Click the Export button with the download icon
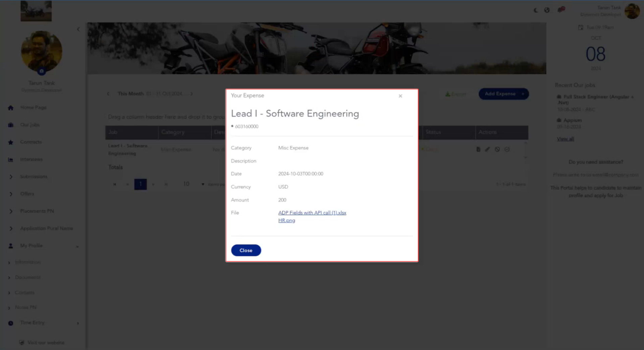Image resolution: width=644 pixels, height=350 pixels. click(456, 94)
